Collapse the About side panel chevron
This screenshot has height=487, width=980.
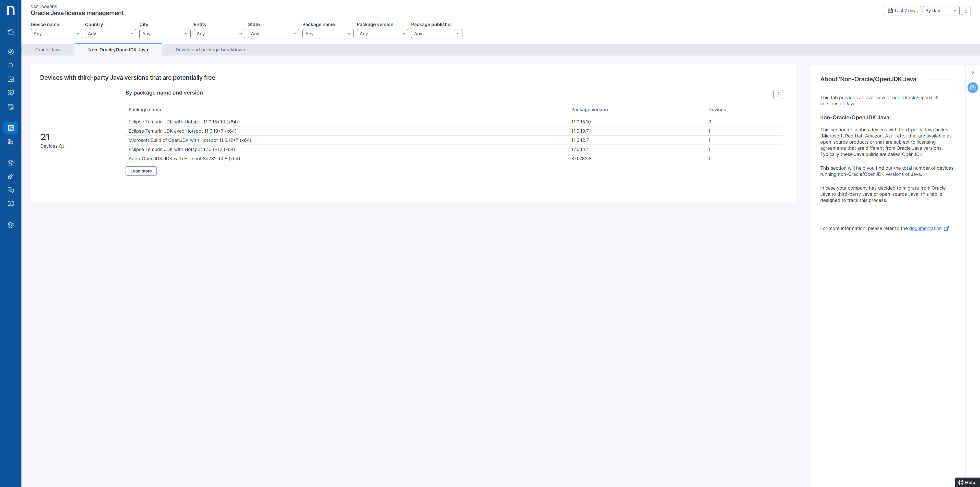pyautogui.click(x=972, y=72)
